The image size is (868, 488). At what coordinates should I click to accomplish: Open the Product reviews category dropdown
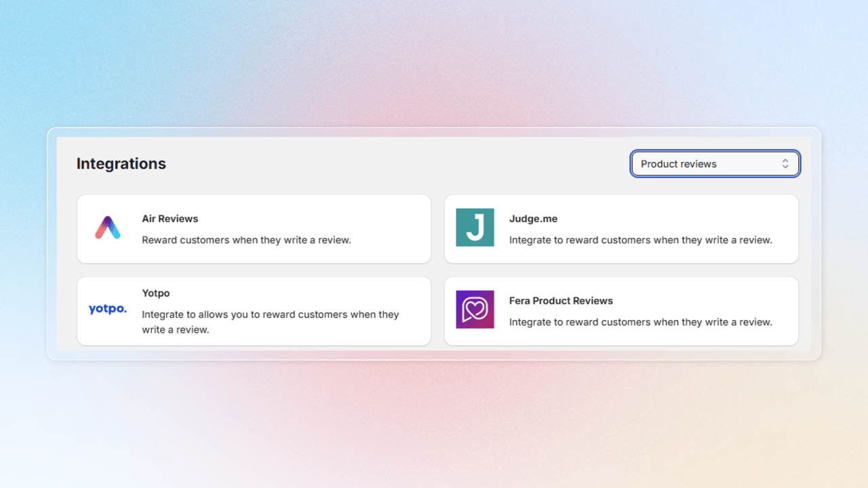[715, 164]
